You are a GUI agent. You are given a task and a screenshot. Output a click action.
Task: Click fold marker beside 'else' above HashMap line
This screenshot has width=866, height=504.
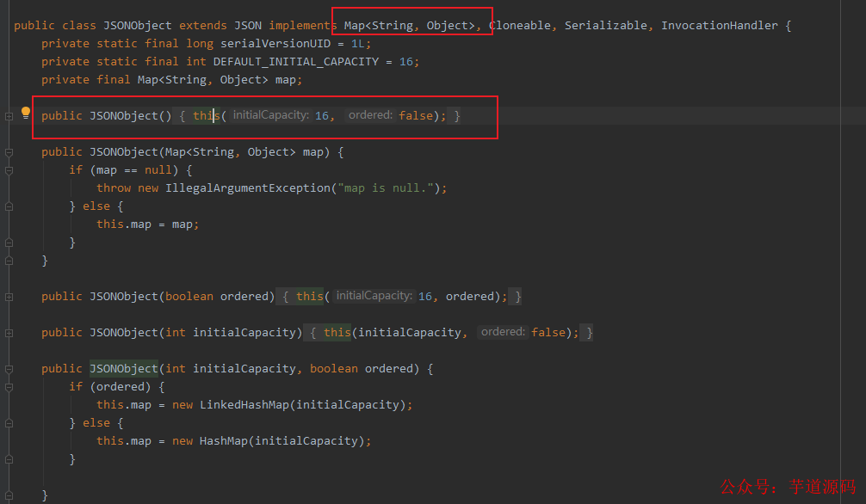click(9, 423)
